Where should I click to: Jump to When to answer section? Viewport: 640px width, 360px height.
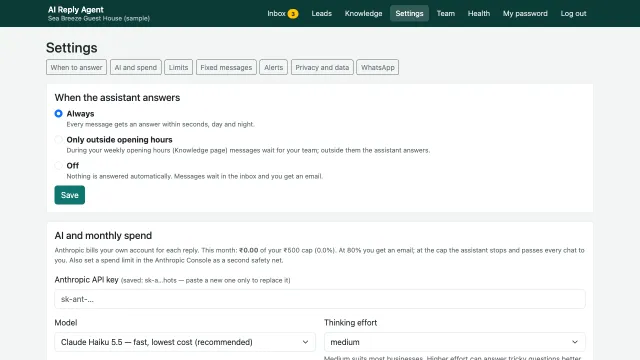pos(76,67)
